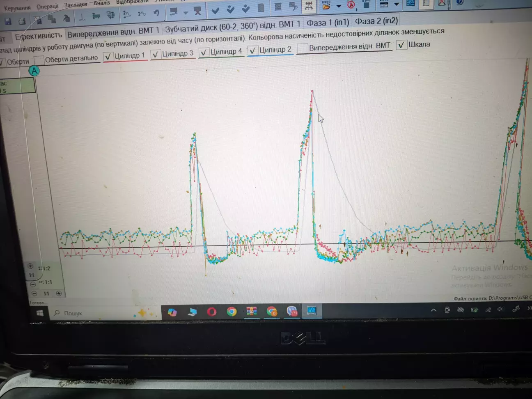
Task: Expand dropdown arrow beside the monitor icon
Action: click(186, 13)
